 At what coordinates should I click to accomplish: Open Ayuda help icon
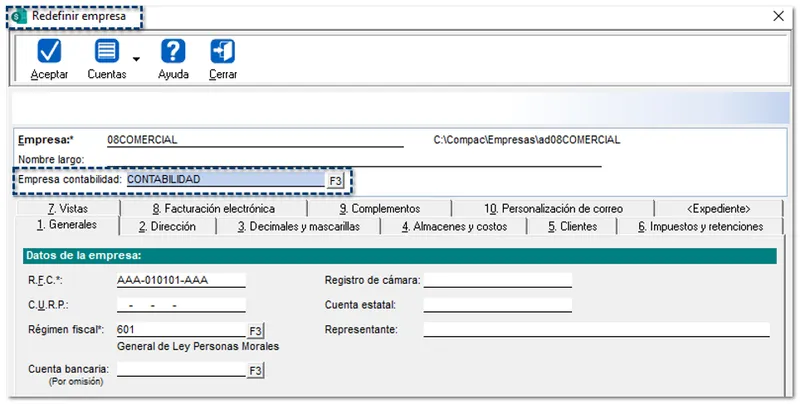pyautogui.click(x=173, y=51)
